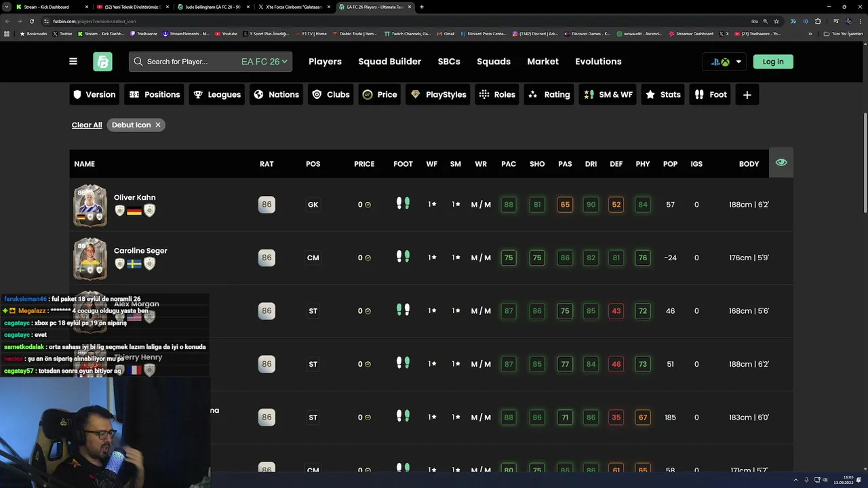This screenshot has height=488, width=868.
Task: Click Oliver Kahn's Germany flag icon
Action: (134, 211)
